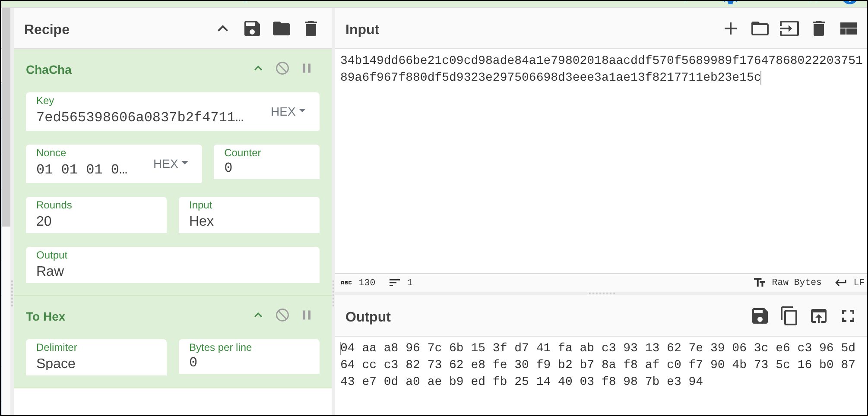Open the To Hex Delimiter dropdown
This screenshot has width=868, height=416.
(96, 357)
